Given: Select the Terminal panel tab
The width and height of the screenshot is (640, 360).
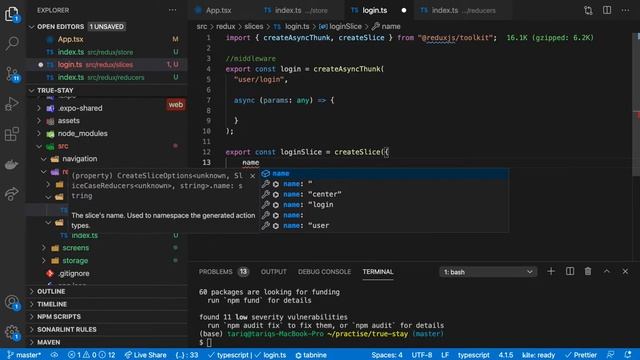Looking at the screenshot, I should pyautogui.click(x=378, y=271).
